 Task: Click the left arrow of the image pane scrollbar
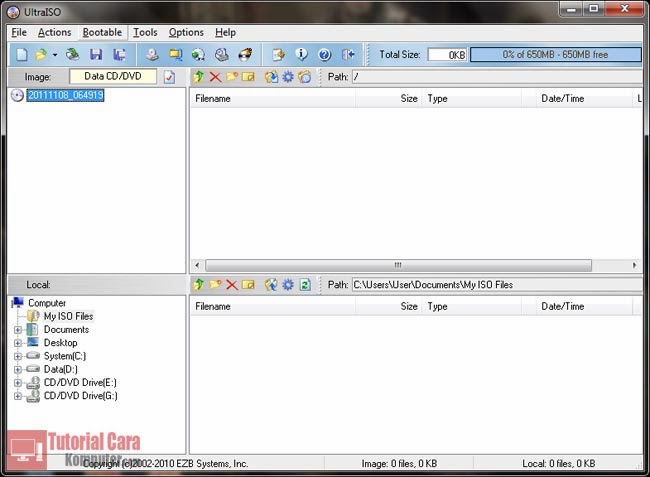[x=197, y=265]
